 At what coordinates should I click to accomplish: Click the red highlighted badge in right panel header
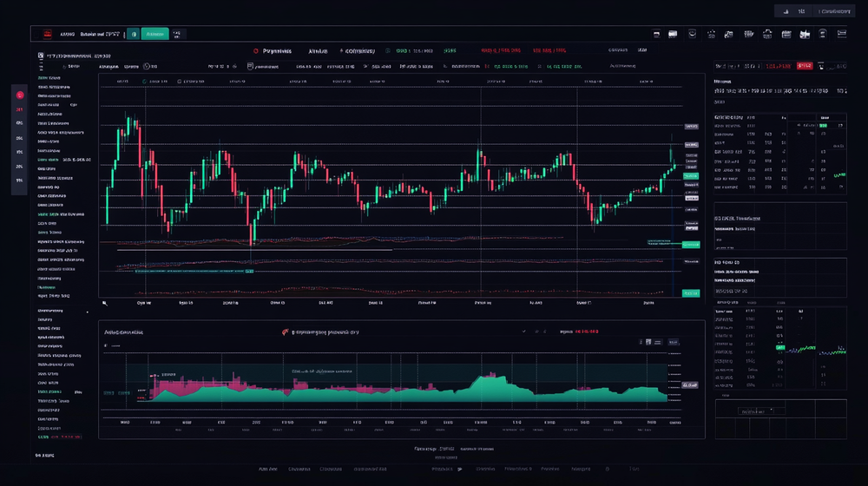click(805, 66)
